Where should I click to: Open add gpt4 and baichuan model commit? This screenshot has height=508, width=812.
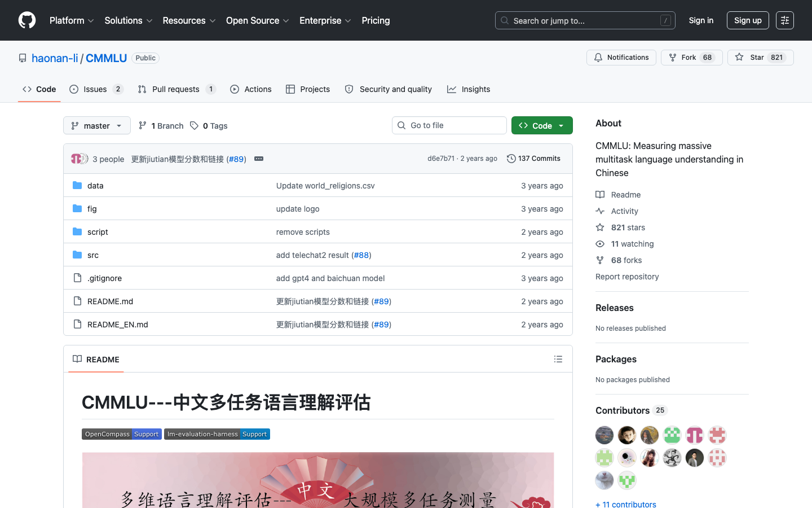pyautogui.click(x=330, y=278)
